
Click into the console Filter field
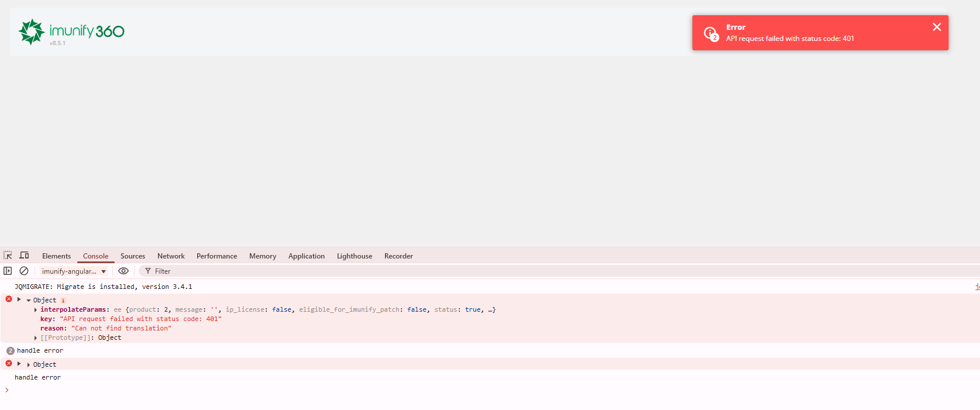234,271
